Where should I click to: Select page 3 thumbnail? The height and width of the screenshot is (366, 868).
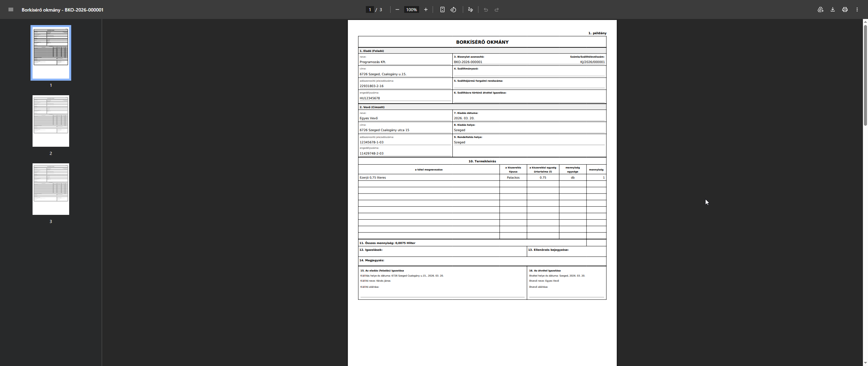coord(51,189)
